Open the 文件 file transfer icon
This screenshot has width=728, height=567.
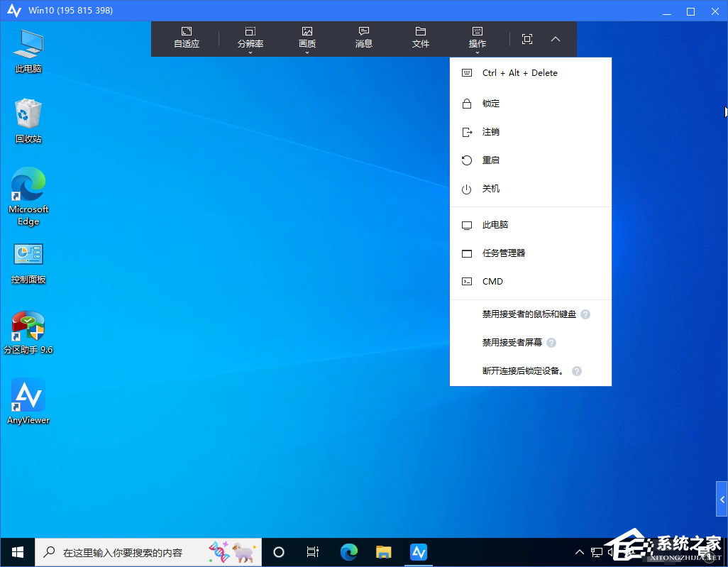click(421, 37)
